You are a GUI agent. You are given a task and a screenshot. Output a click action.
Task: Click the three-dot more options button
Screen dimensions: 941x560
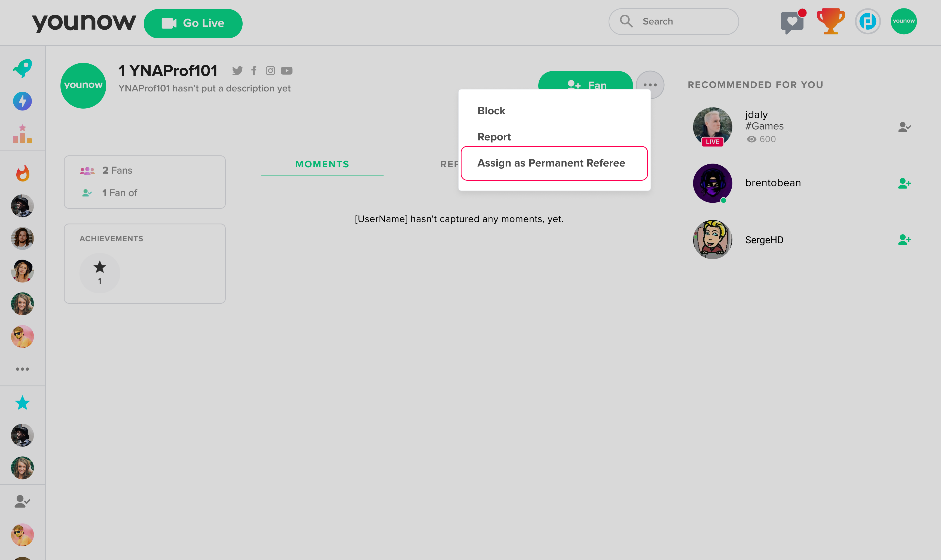[650, 85]
